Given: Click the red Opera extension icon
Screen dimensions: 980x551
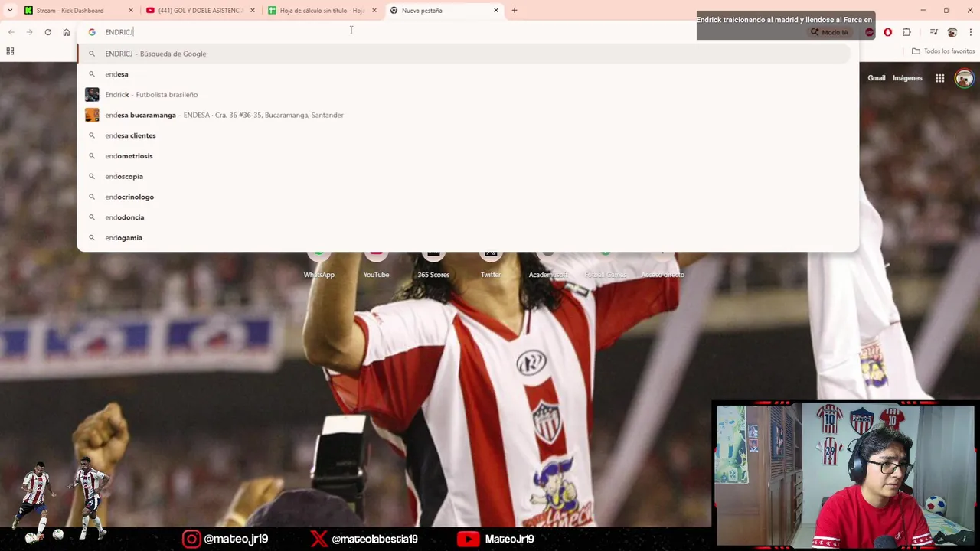Looking at the screenshot, I should coord(888,32).
